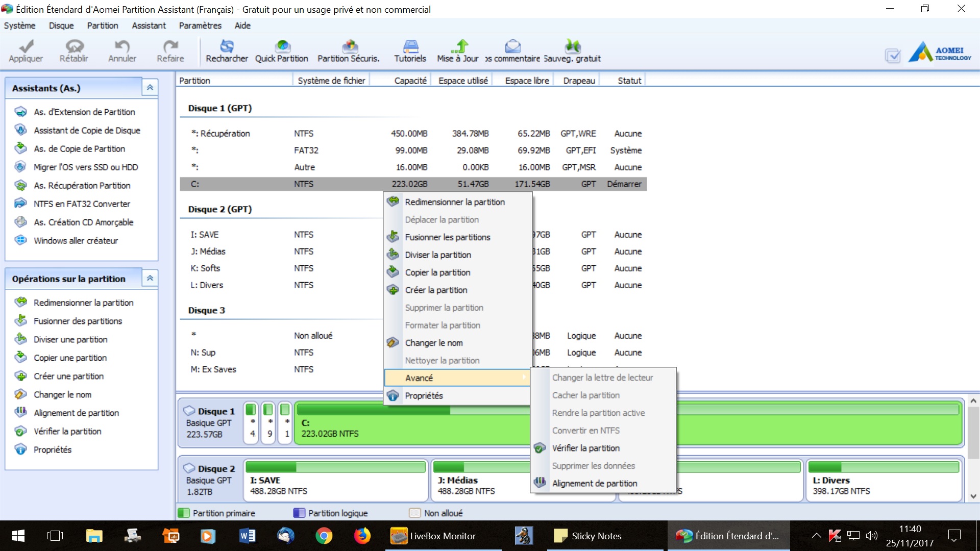This screenshot has width=980, height=551.
Task: Open the Aide menu
Action: coord(242,26)
